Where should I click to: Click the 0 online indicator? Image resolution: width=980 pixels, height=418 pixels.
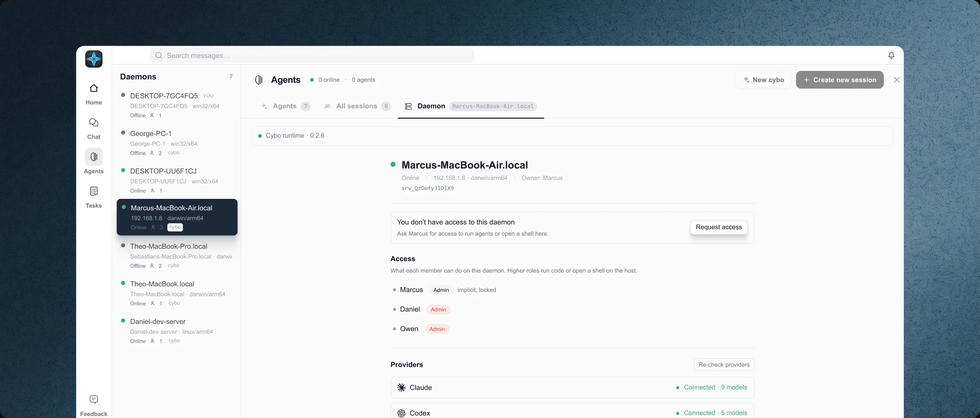point(325,80)
